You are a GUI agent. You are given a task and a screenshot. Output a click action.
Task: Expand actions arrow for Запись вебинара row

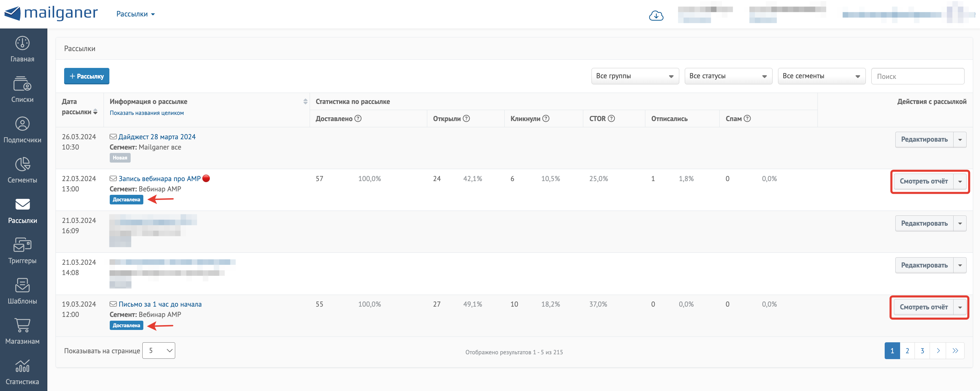coord(960,181)
